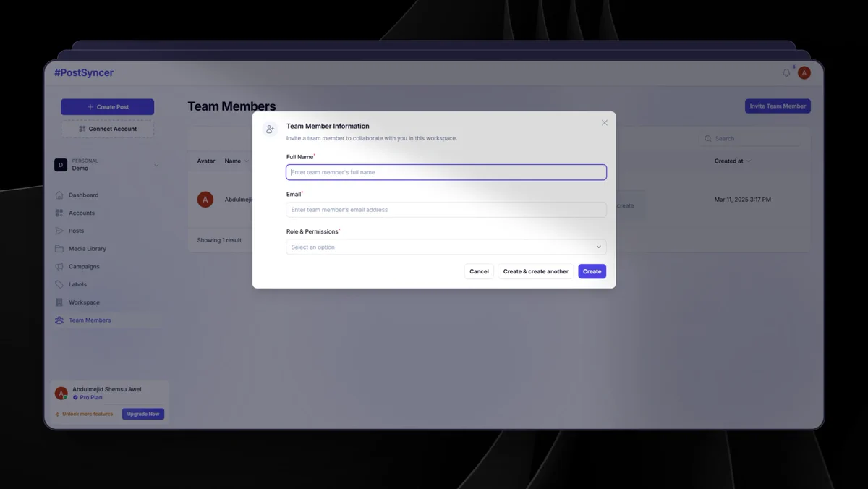Click the Create Post button

coord(107,107)
